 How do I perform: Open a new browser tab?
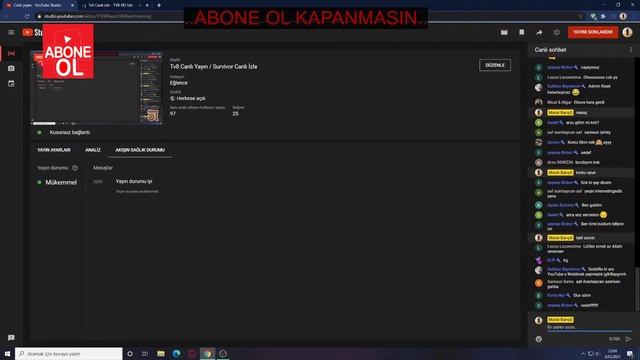[159, 5]
